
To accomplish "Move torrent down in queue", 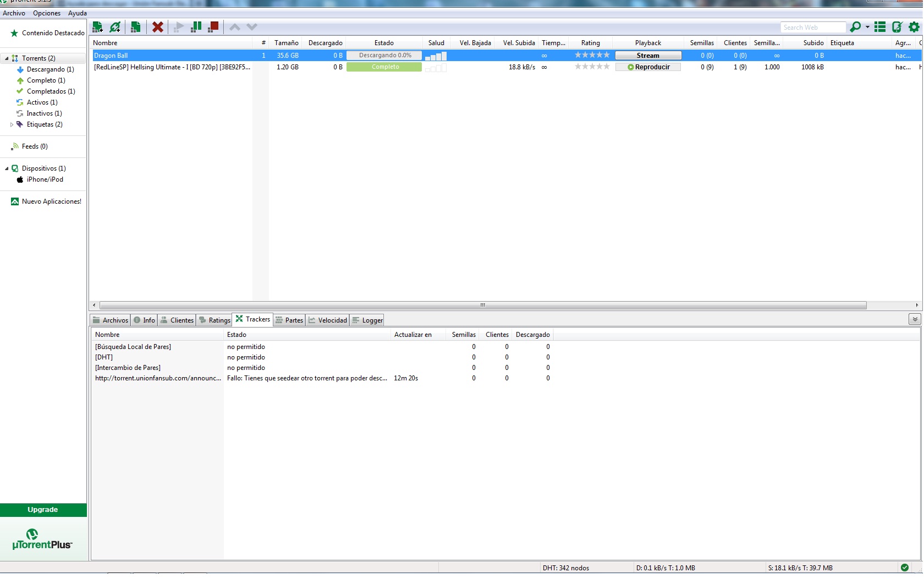I will 252,27.
